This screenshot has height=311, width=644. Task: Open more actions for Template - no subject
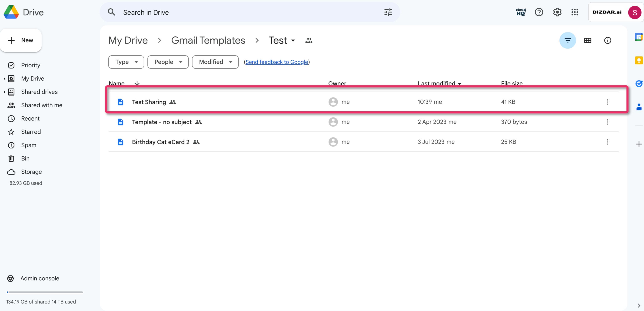pos(608,122)
